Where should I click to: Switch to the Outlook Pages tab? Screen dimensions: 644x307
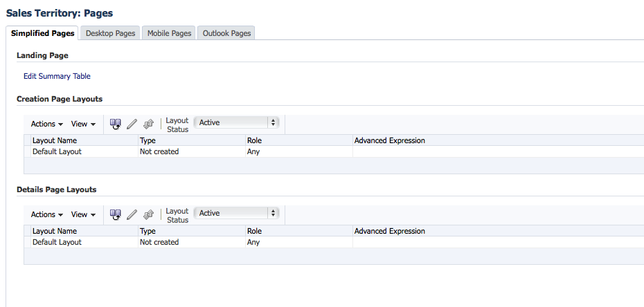[x=226, y=33]
